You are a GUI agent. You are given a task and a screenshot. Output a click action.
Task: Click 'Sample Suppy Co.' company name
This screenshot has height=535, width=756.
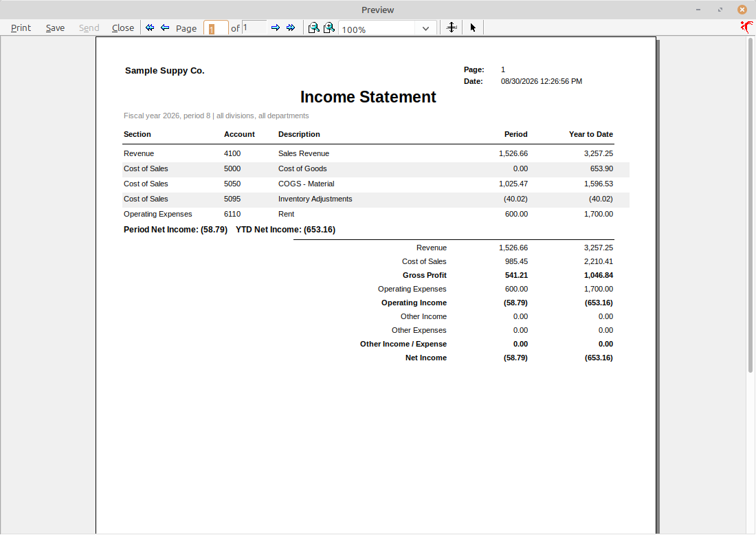(x=164, y=71)
